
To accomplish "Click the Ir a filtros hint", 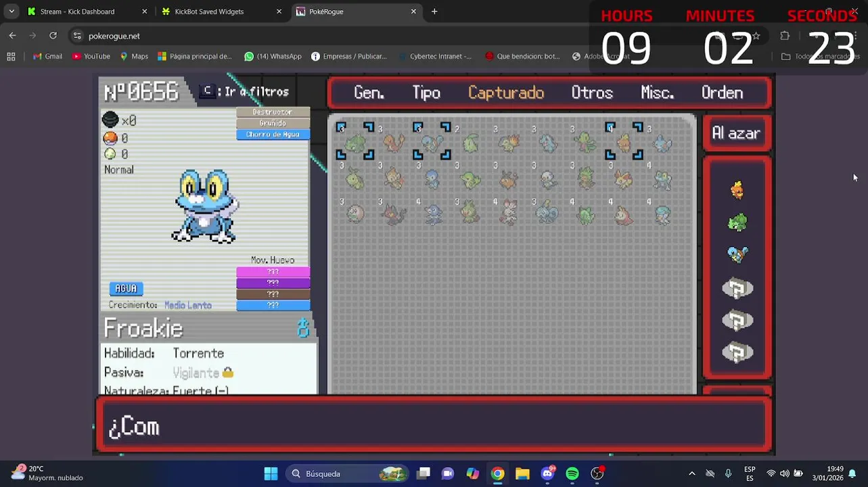I will [x=245, y=92].
